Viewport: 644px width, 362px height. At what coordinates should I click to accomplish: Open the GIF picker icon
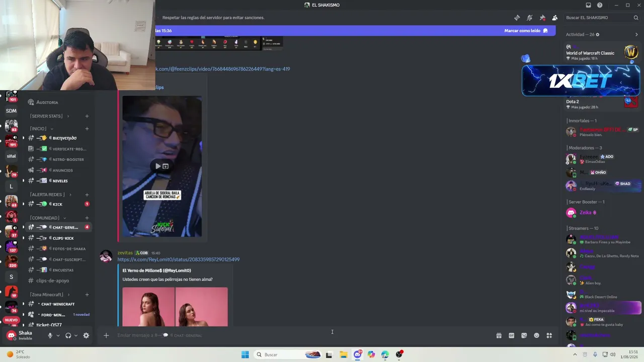click(x=511, y=335)
